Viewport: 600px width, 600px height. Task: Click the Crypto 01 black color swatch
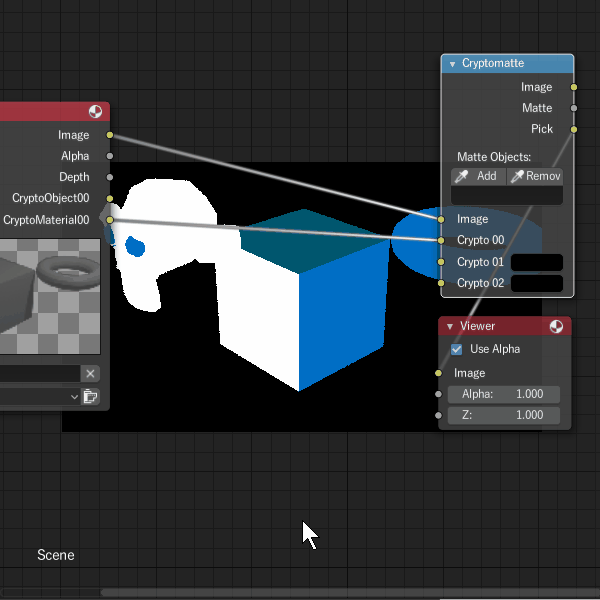pos(537,262)
